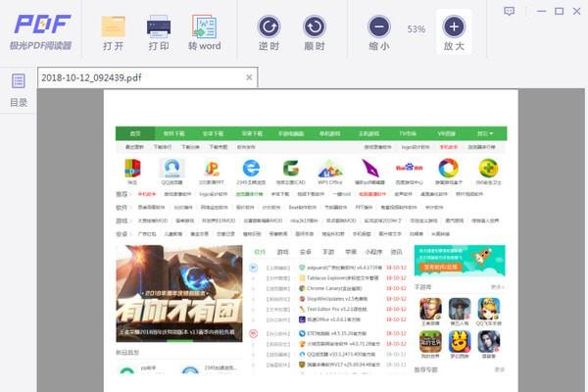Select the 手游 tab above download list
The height and width of the screenshot is (392, 588).
point(328,252)
